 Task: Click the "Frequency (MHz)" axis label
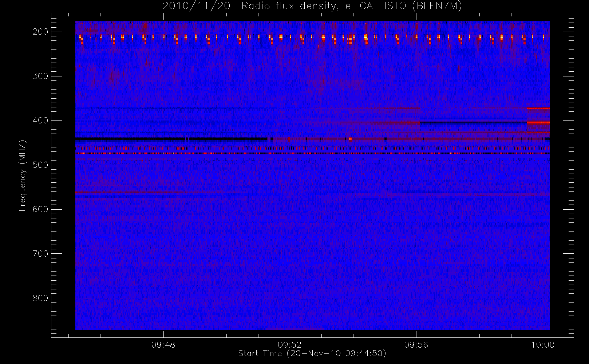(23, 175)
